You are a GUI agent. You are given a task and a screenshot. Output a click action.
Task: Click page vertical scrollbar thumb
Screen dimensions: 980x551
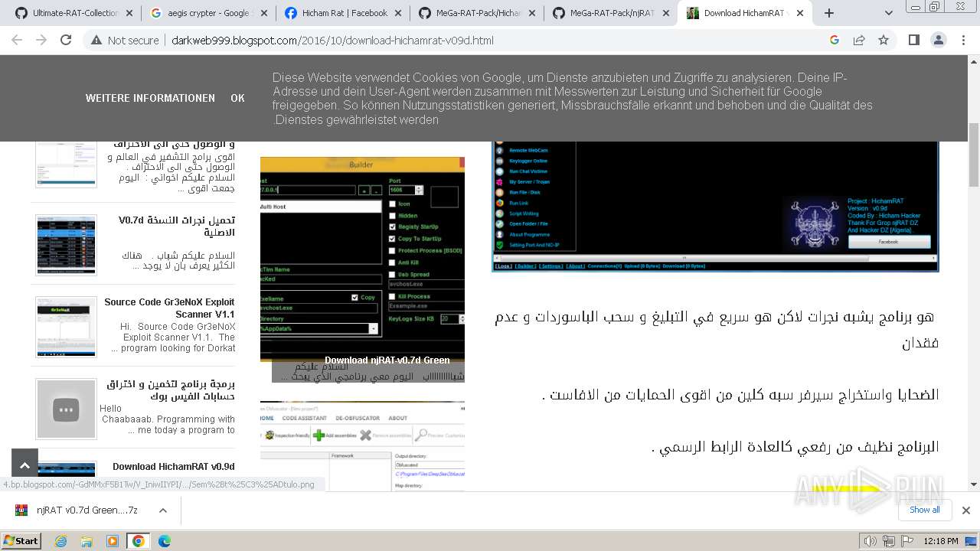pyautogui.click(x=974, y=155)
